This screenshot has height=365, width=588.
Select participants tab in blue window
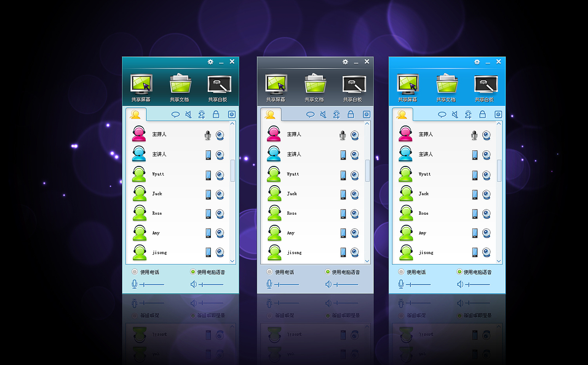(402, 114)
